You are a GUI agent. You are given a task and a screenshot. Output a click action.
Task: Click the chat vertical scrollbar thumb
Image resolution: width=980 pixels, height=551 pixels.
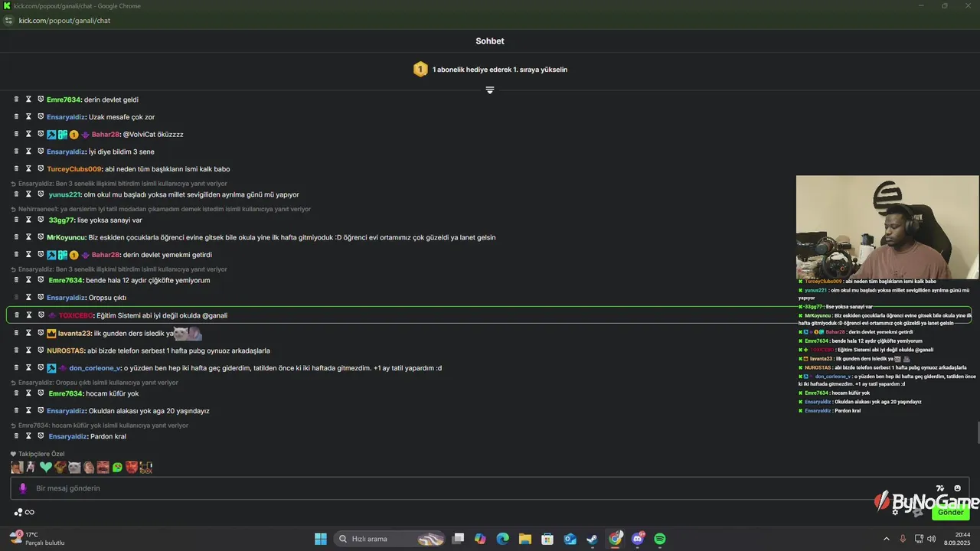click(978, 432)
